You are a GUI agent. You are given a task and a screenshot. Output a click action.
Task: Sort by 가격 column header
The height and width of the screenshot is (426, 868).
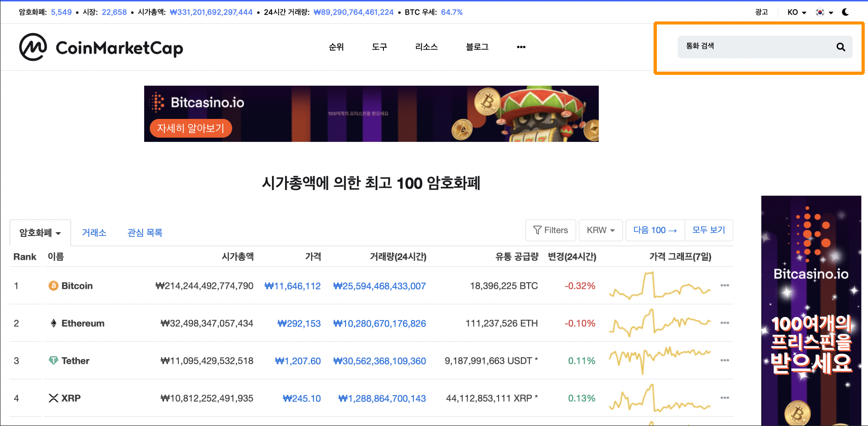point(313,257)
